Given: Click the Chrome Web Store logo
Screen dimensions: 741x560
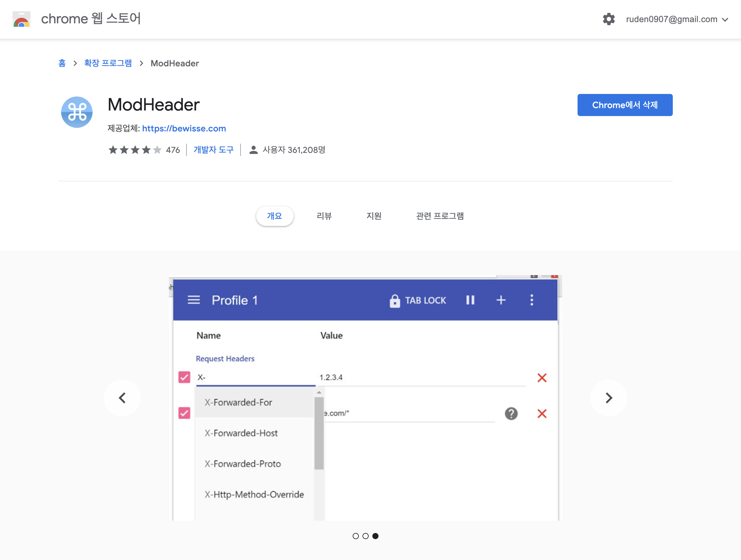Looking at the screenshot, I should pos(22,19).
